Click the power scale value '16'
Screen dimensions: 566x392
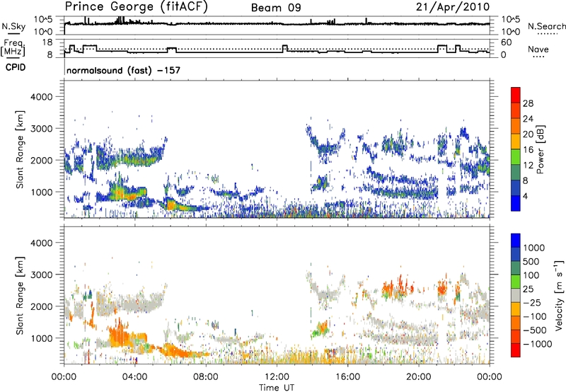pyautogui.click(x=528, y=150)
